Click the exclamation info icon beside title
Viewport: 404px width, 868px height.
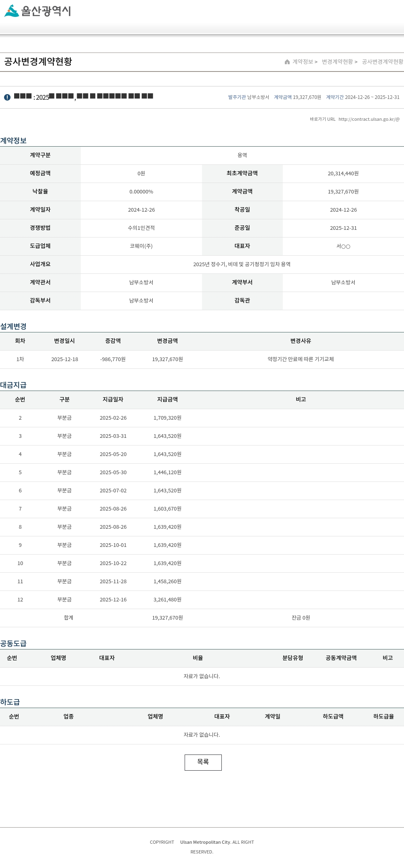pos(7,97)
